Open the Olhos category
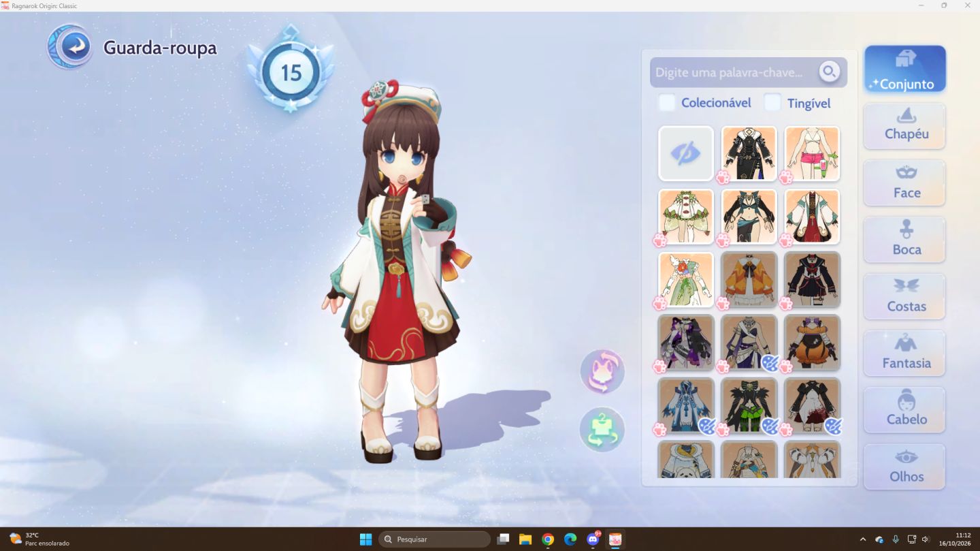The width and height of the screenshot is (980, 551). click(905, 467)
